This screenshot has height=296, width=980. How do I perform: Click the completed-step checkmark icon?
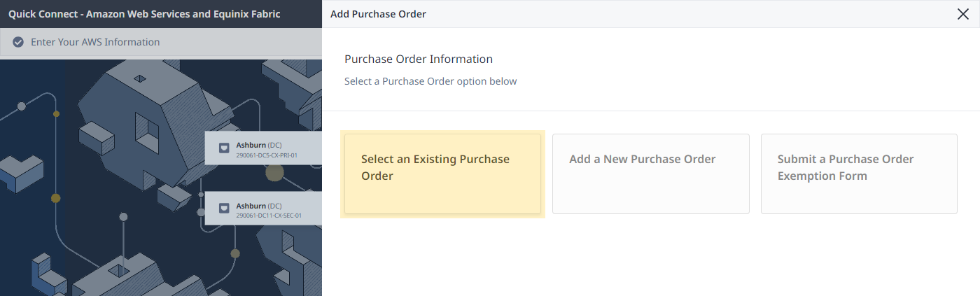[x=18, y=42]
